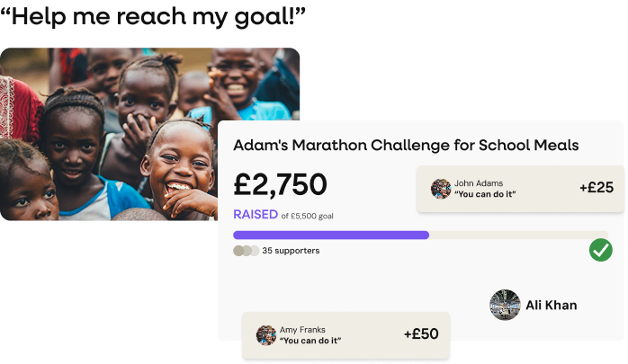The width and height of the screenshot is (628, 364).
Task: Open Adam's Marathon Challenge campaign title
Action: [x=406, y=146]
